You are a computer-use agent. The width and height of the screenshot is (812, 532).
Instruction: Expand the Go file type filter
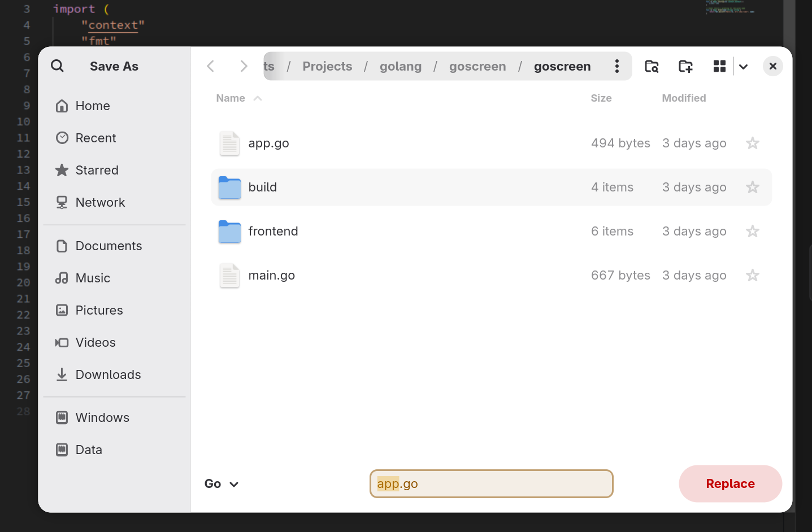(222, 484)
